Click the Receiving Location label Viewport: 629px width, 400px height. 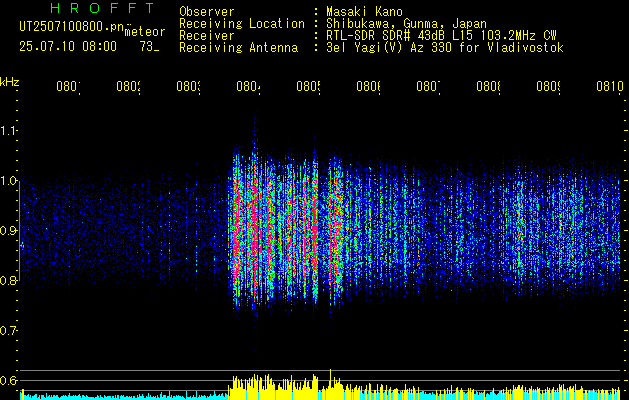[242, 24]
